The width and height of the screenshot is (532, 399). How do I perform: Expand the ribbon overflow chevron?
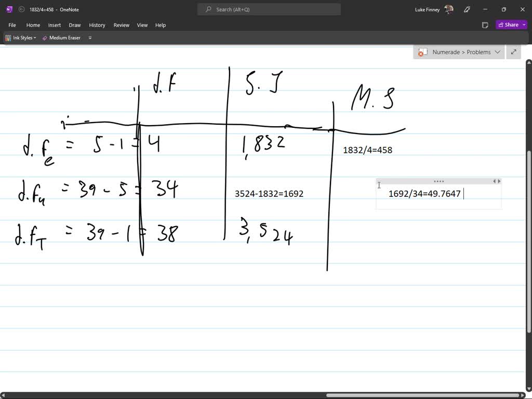pos(90,37)
